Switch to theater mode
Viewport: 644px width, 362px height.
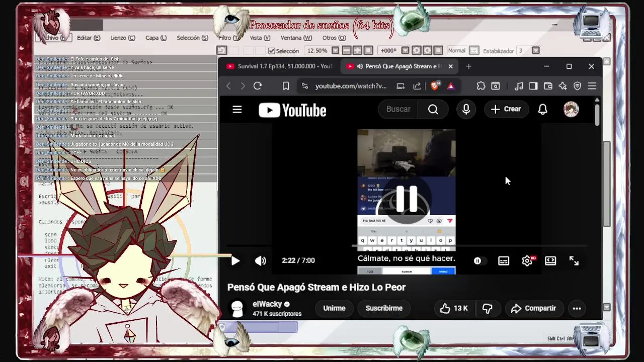tap(550, 260)
